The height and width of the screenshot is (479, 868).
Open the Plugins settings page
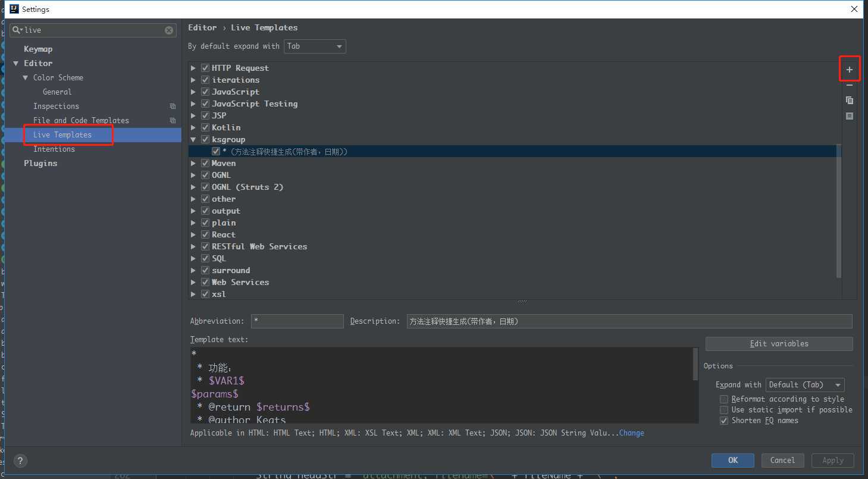40,164
